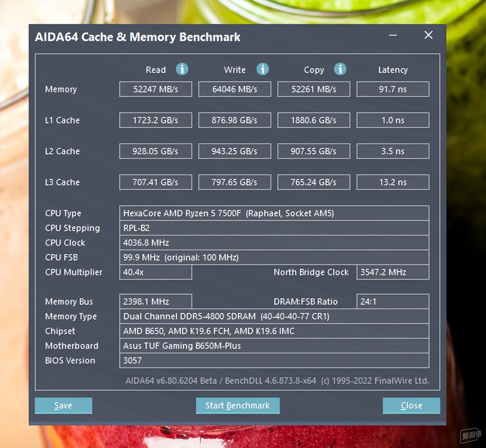This screenshot has width=486, height=448.
Task: Click L1 Cache read 1723.2 GB/s
Action: pos(156,120)
